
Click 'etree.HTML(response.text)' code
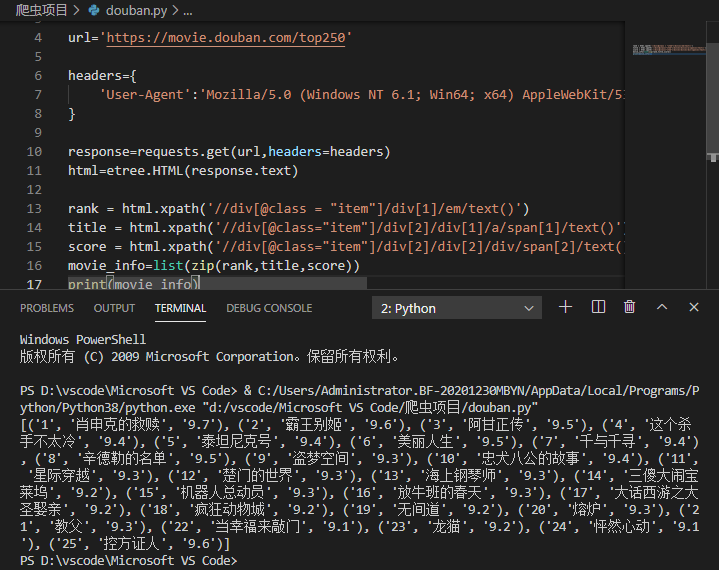click(x=202, y=171)
